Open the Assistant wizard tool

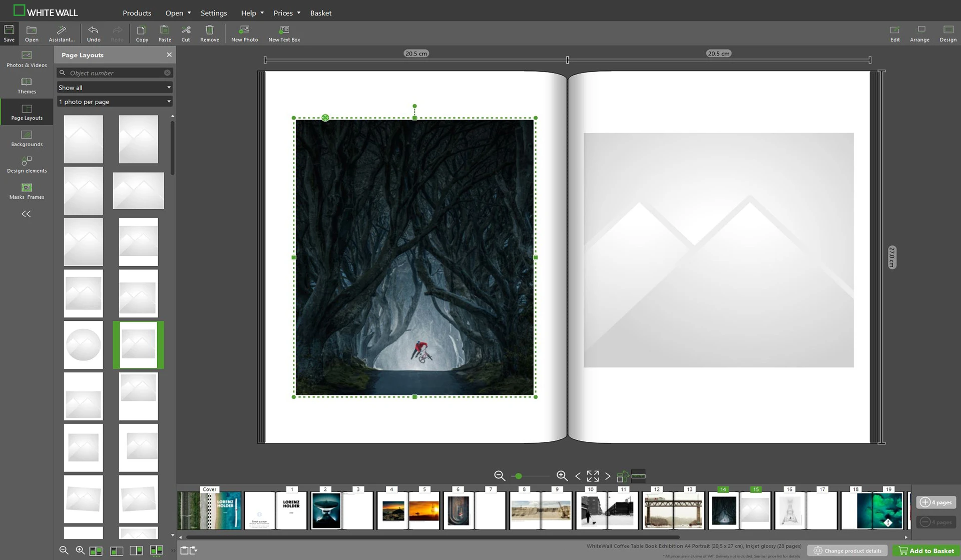(61, 34)
